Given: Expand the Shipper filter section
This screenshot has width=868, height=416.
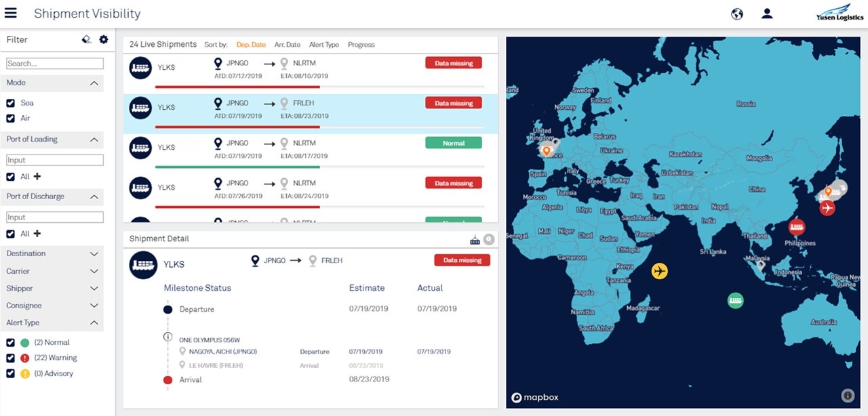Looking at the screenshot, I should 94,289.
